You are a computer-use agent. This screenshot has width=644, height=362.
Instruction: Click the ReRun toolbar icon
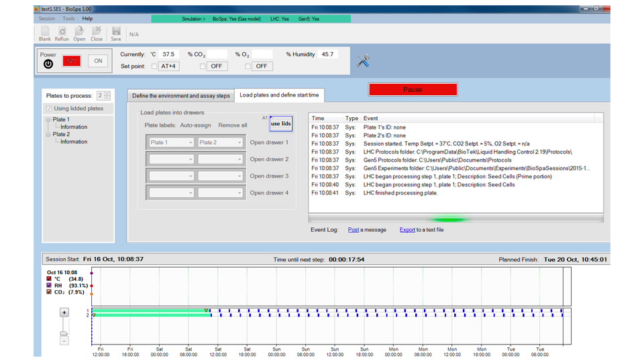[62, 34]
